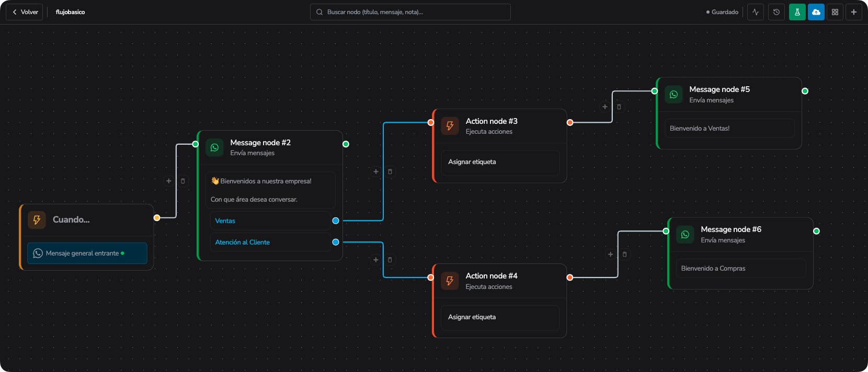Viewport: 868px width, 372px height.
Task: Delete the Action #3 to Message #5 edge
Action: (x=619, y=107)
